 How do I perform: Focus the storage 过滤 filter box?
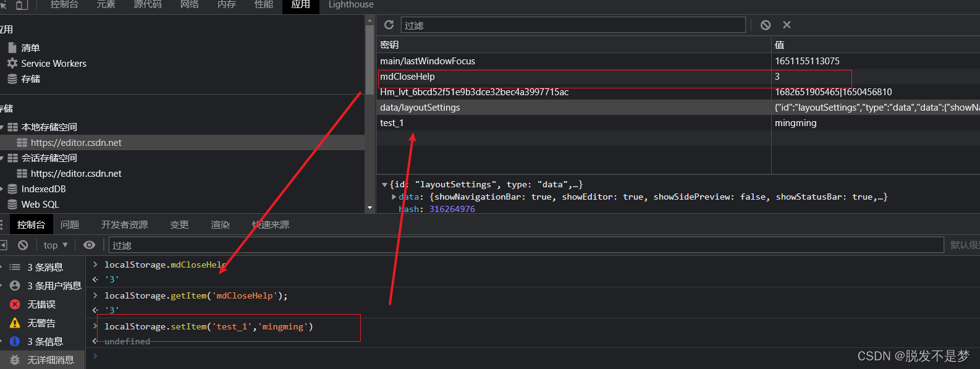click(x=573, y=25)
